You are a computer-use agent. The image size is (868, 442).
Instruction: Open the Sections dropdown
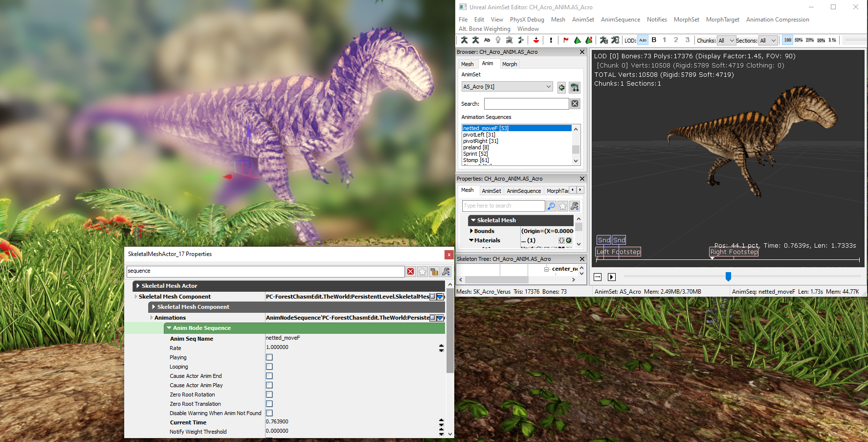click(768, 41)
